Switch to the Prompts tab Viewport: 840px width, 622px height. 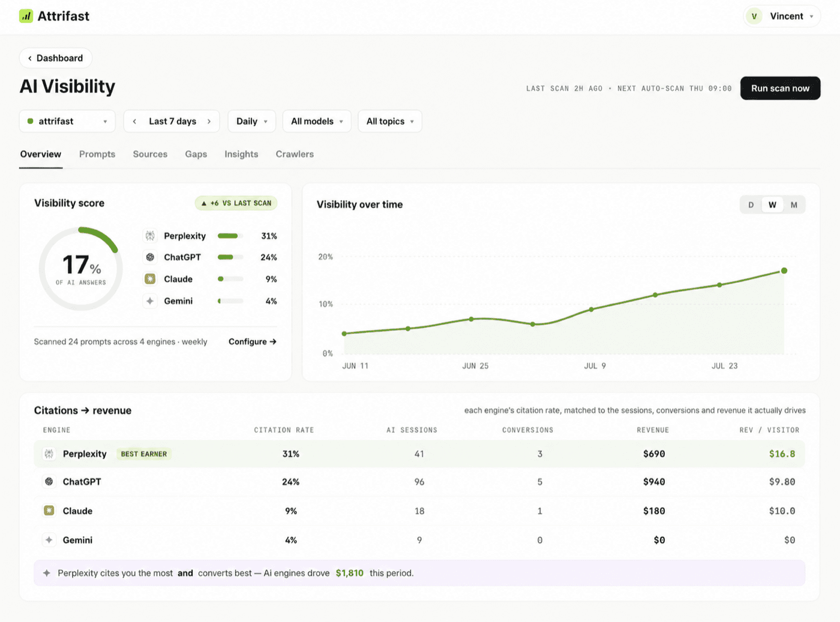97,154
